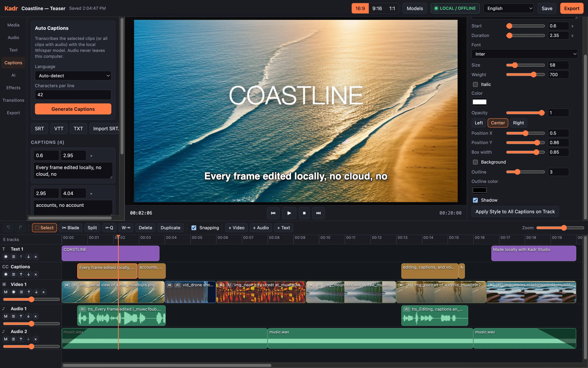This screenshot has width=588, height=368.
Task: Open the English interface language dropdown
Action: tap(509, 8)
